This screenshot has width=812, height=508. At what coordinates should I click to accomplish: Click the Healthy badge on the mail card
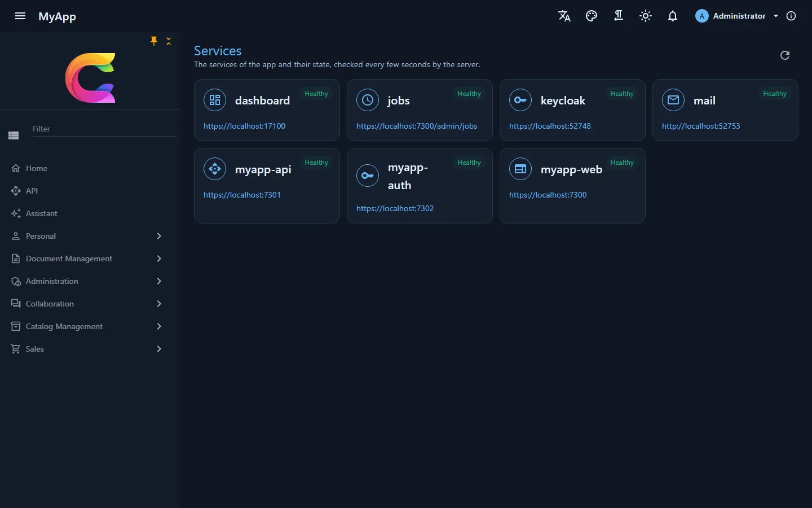tap(775, 94)
